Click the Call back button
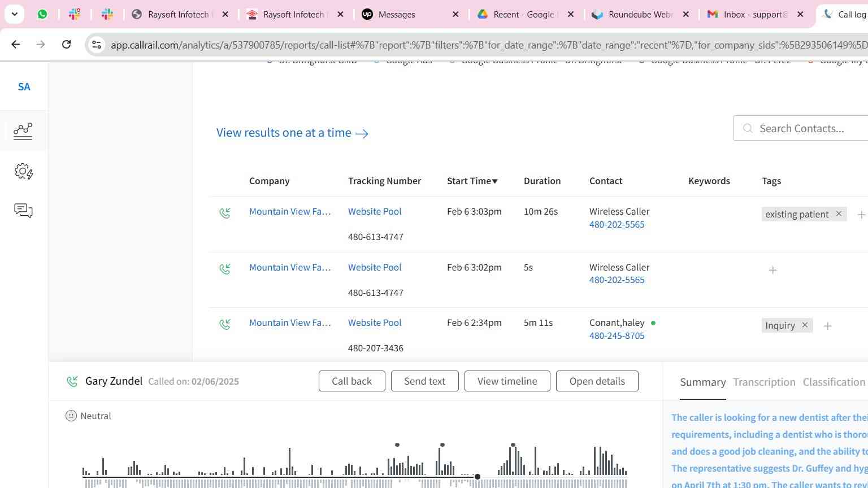This screenshot has height=488, width=868. point(351,381)
